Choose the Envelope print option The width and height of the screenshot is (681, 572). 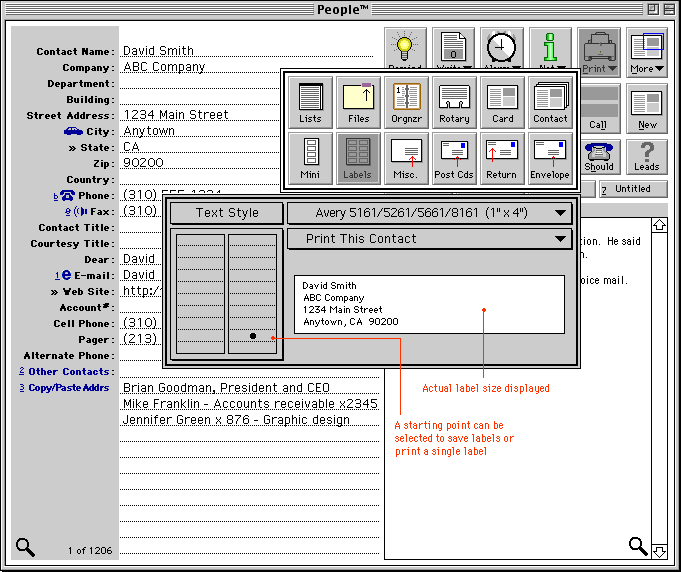pos(549,158)
